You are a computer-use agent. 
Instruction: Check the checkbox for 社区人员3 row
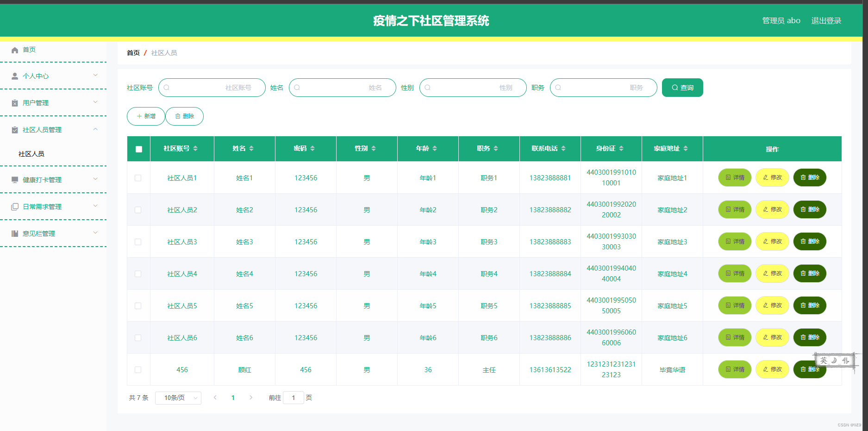[x=138, y=241]
